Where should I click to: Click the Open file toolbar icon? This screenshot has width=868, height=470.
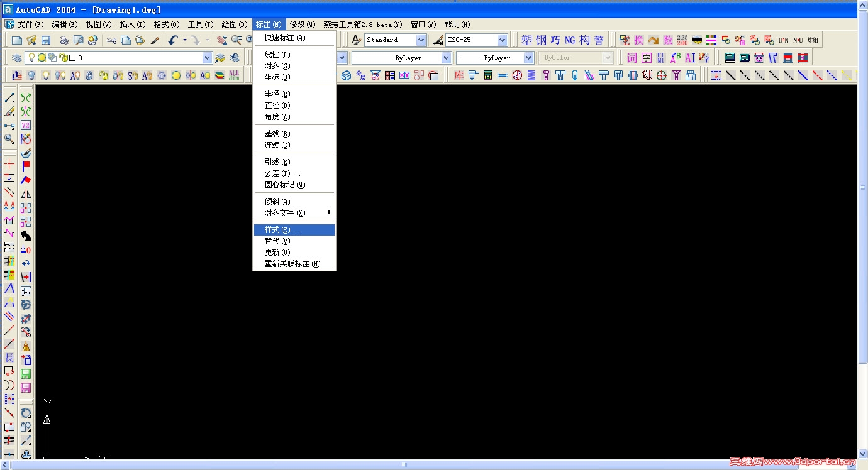[31, 40]
